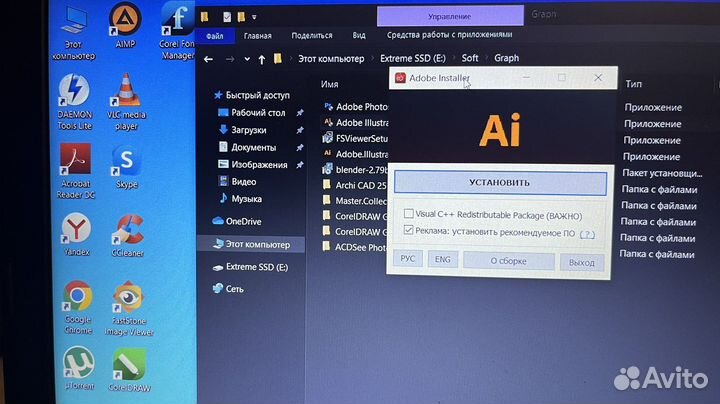
Task: Select Extreme SSD (E:) in navigation pane
Action: (251, 267)
